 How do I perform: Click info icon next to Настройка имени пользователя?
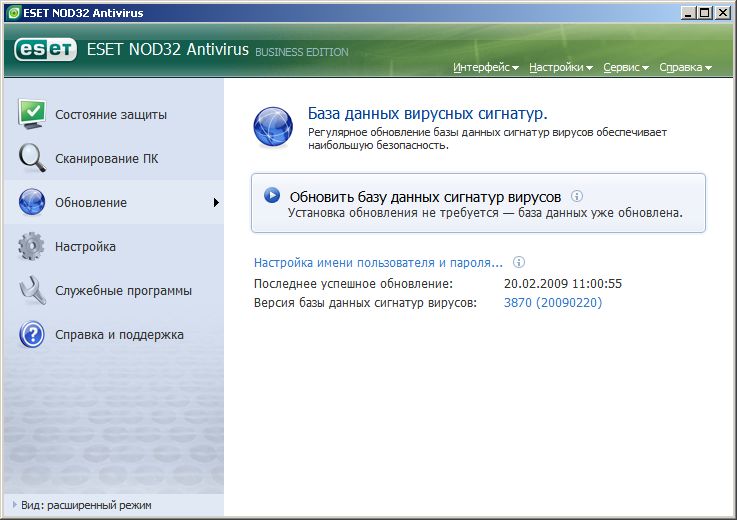[x=518, y=262]
